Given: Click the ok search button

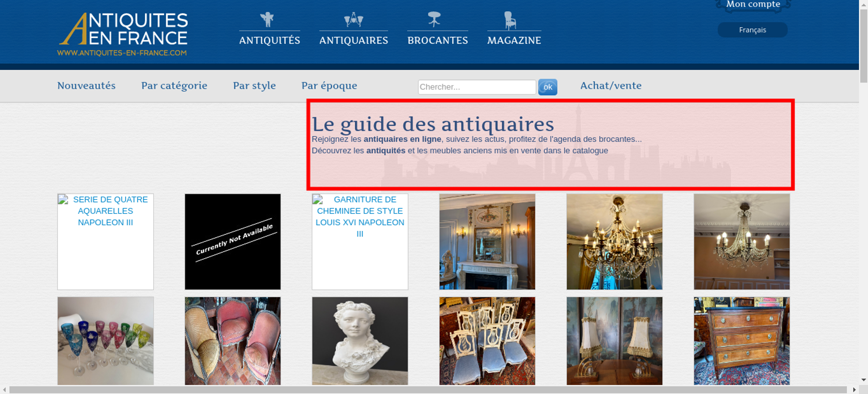Looking at the screenshot, I should [548, 87].
